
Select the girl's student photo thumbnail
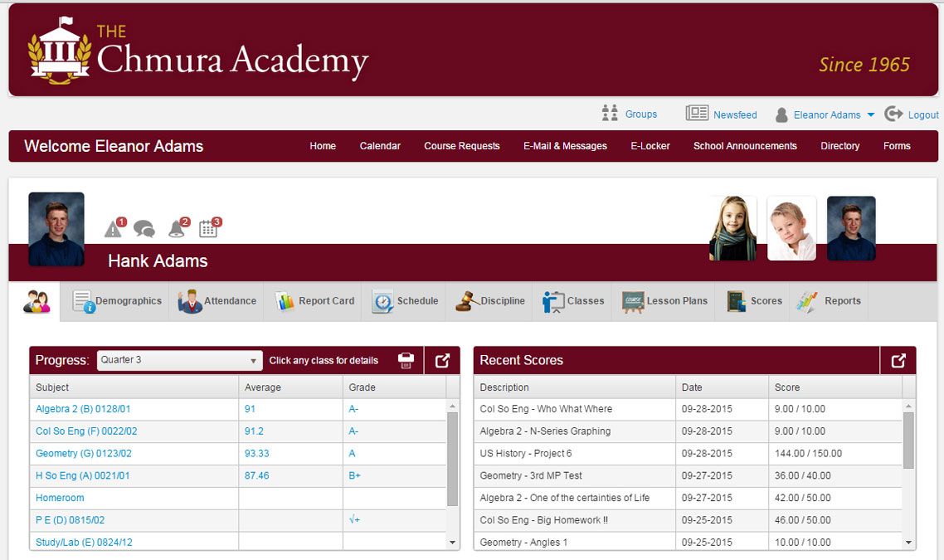(732, 226)
